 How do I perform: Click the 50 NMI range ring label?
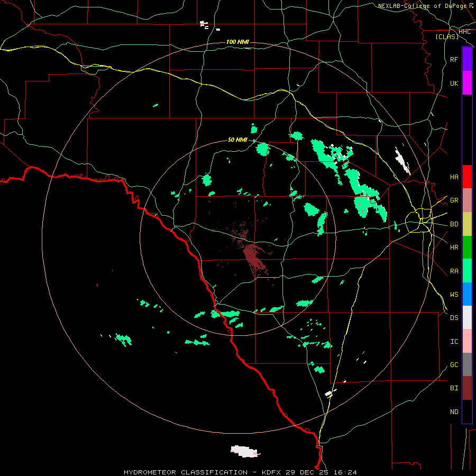tap(237, 140)
